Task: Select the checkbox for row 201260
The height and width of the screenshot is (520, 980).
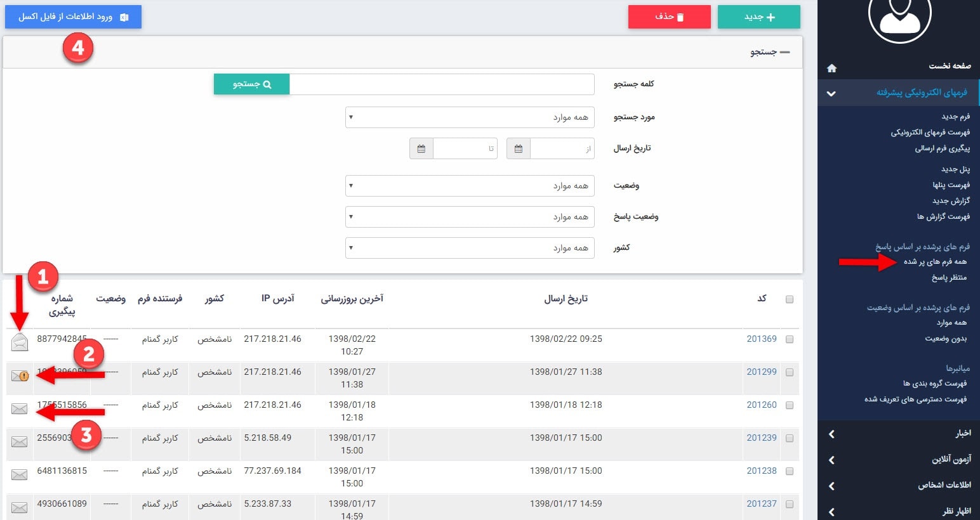Action: click(790, 405)
